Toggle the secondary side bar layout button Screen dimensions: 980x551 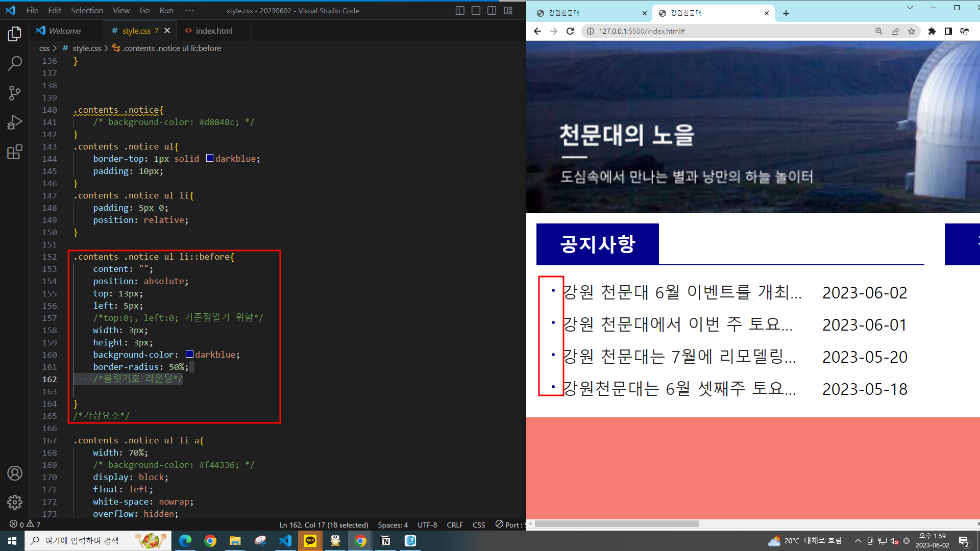click(x=492, y=11)
